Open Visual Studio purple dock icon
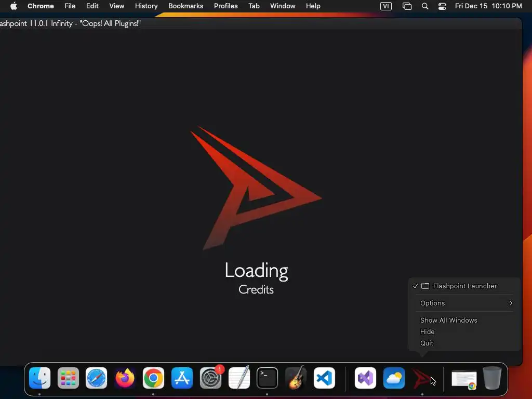The image size is (532, 399). [x=365, y=378]
